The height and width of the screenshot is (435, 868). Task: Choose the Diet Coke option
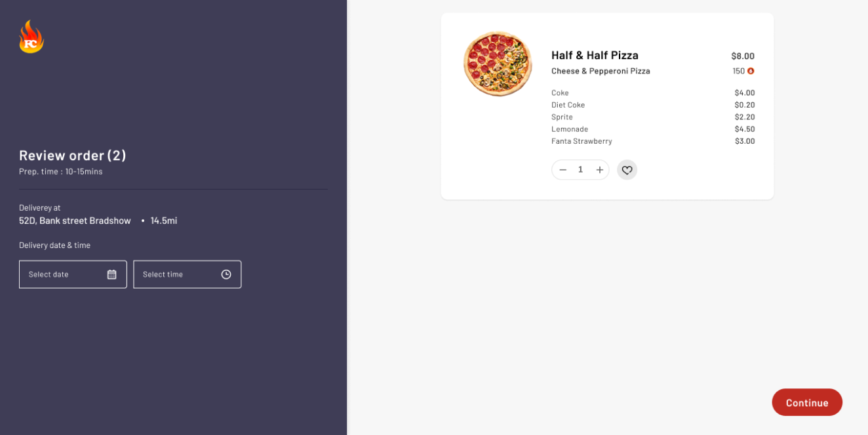click(568, 105)
